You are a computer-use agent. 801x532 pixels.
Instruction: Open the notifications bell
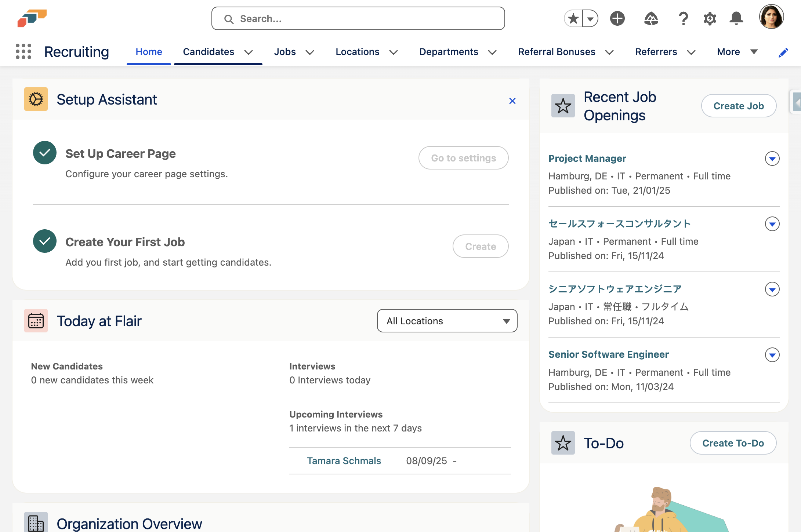click(736, 19)
